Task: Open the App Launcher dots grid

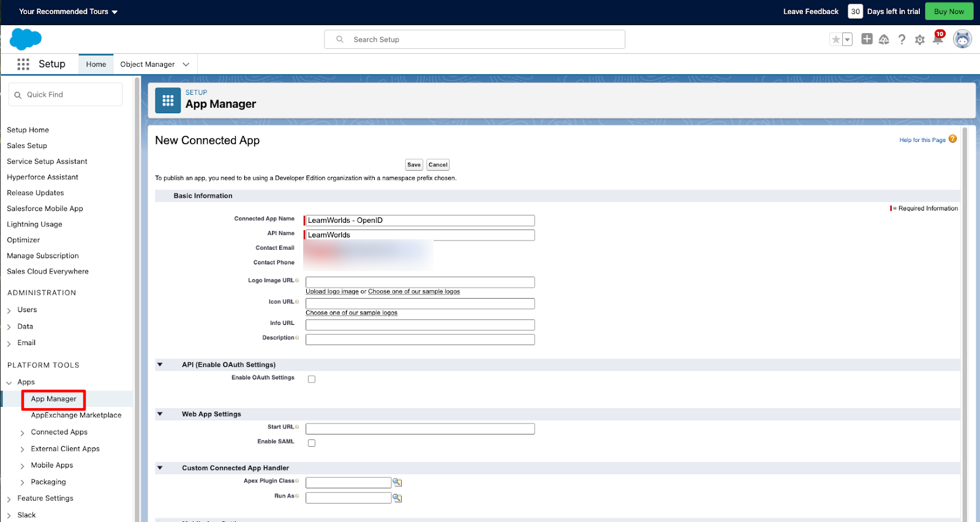Action: pos(23,64)
